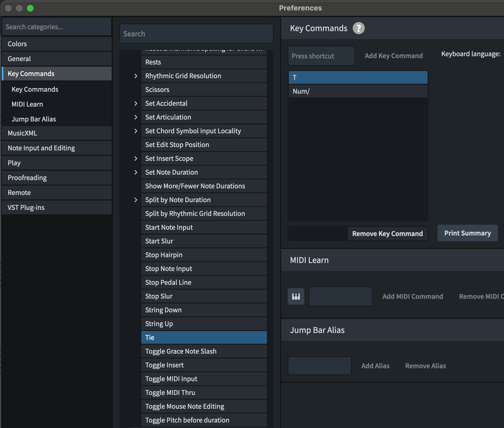Screen dimensions: 504x428
Task: Focus the commands Search field
Action: [x=196, y=34]
